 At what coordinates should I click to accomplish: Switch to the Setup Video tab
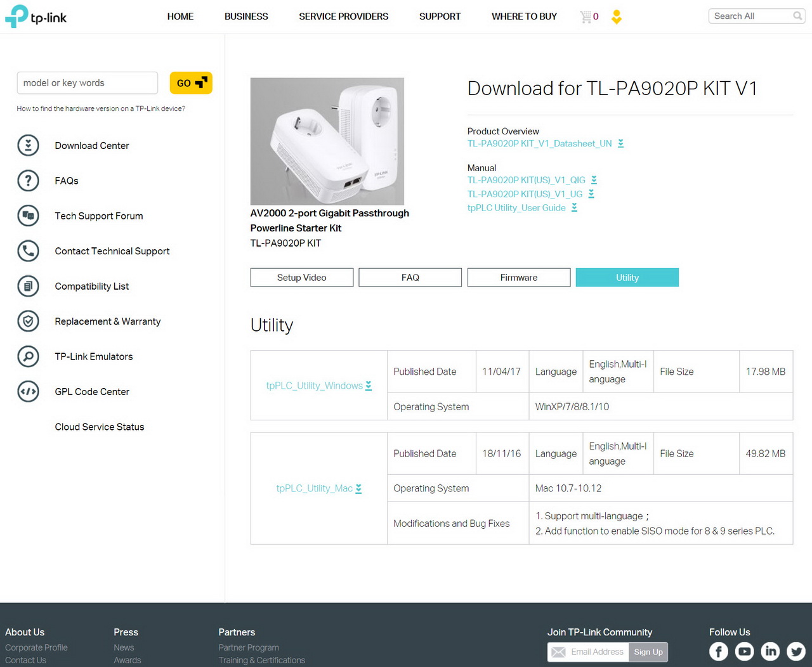tap(302, 278)
